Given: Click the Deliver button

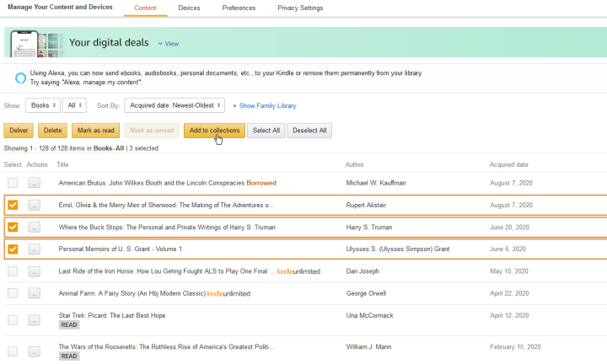Looking at the screenshot, I should [x=19, y=131].
